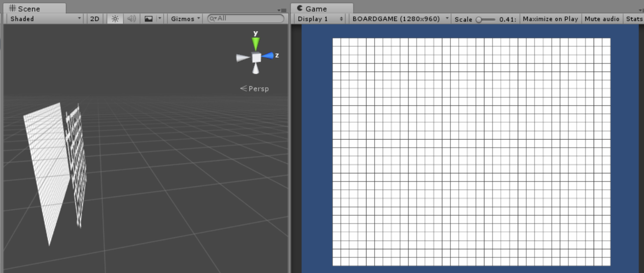Toggle 2D view mode in Scene

pyautogui.click(x=95, y=19)
